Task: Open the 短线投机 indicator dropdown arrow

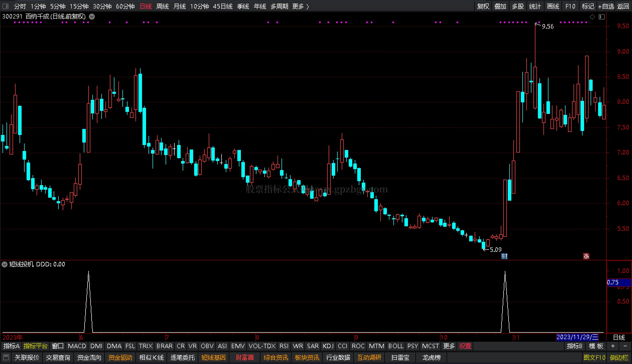Action: 5,264
